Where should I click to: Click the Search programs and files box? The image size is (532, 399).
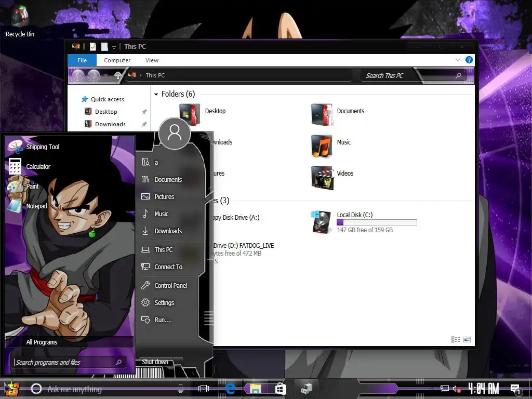click(70, 362)
